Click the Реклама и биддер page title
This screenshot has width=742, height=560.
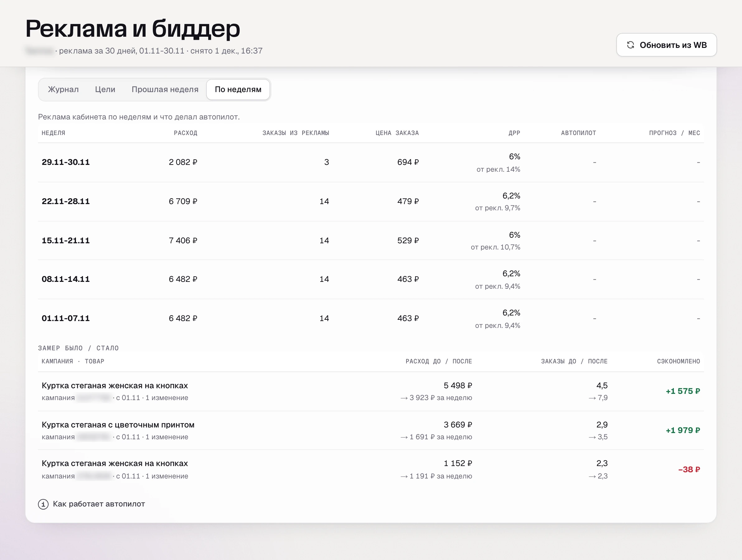coord(133,29)
